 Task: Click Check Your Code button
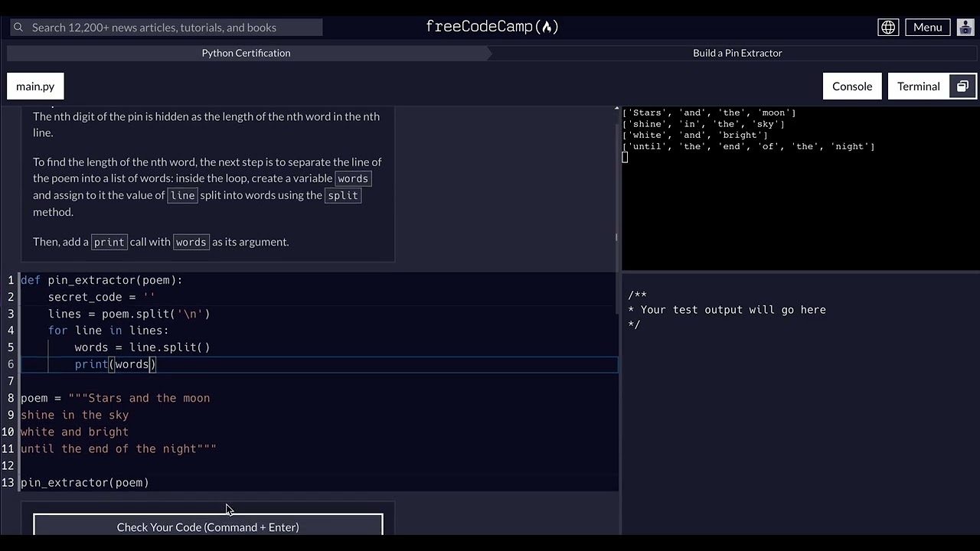(207, 527)
